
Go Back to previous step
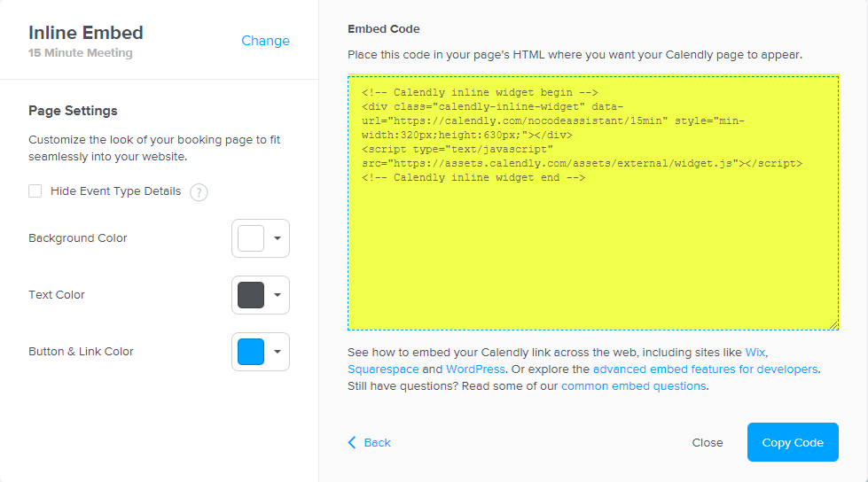click(x=369, y=442)
